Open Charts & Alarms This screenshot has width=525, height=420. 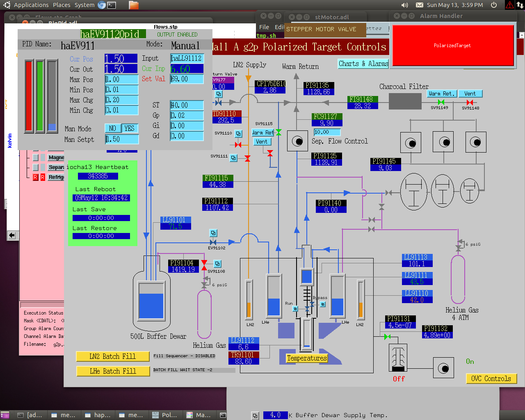[x=363, y=64]
